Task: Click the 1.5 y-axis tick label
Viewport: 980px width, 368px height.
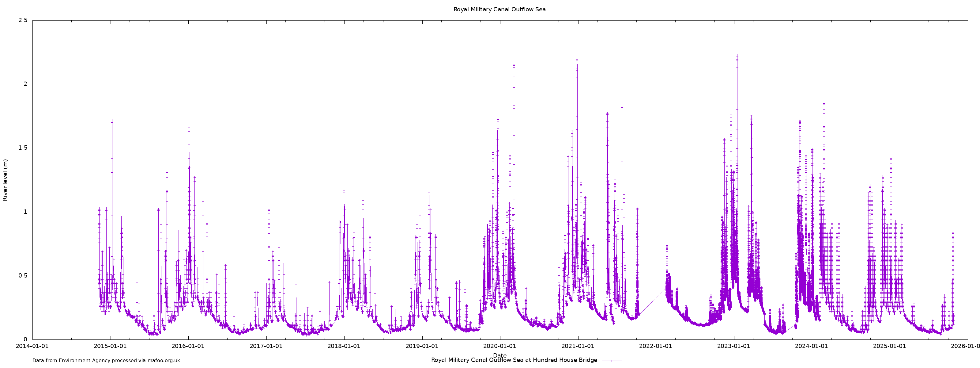Action: 23,148
